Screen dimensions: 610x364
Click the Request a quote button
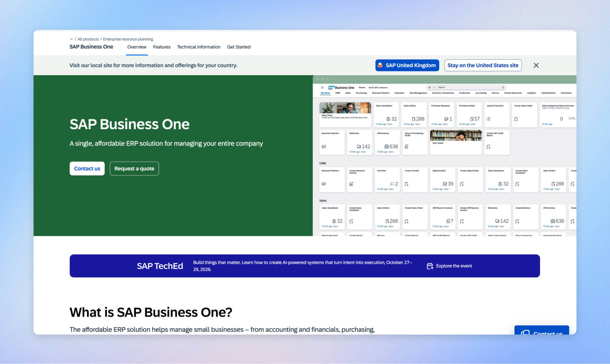pyautogui.click(x=134, y=169)
